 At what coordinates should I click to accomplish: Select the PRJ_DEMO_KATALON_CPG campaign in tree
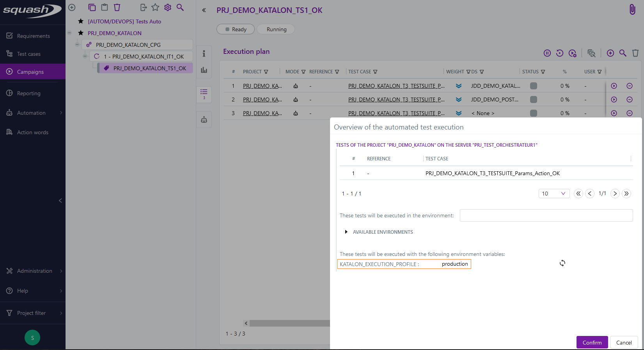click(128, 45)
